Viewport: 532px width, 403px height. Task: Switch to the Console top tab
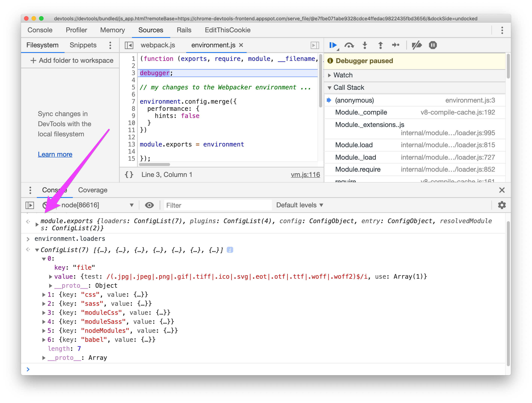pos(40,30)
